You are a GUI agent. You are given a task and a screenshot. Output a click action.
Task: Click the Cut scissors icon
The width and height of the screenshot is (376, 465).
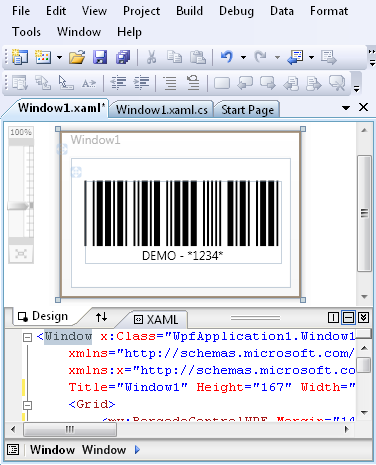click(x=151, y=57)
